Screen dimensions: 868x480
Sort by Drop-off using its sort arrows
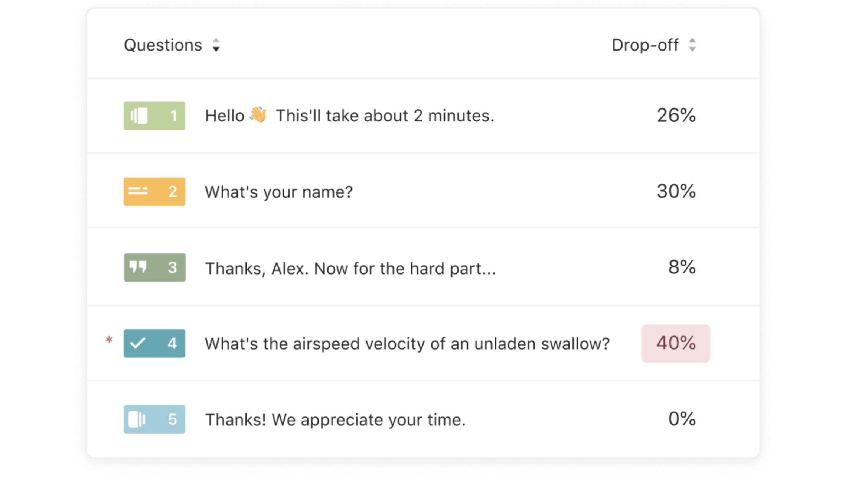[x=692, y=45]
